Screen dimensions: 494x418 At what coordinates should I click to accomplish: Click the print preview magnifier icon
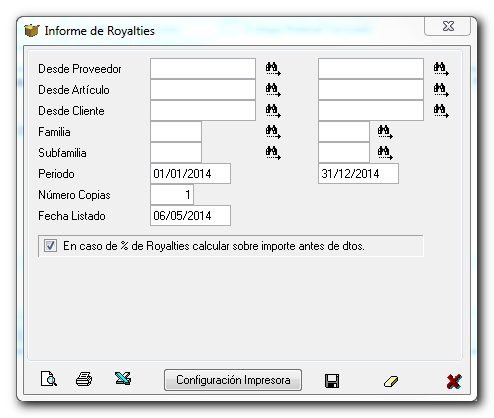pyautogui.click(x=49, y=379)
